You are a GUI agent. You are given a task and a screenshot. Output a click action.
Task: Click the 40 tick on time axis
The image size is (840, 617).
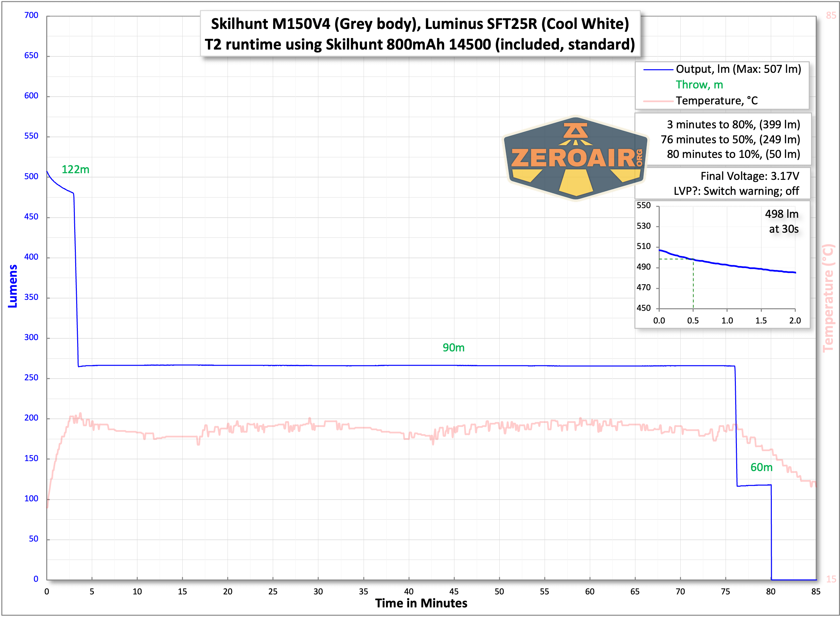tap(409, 592)
